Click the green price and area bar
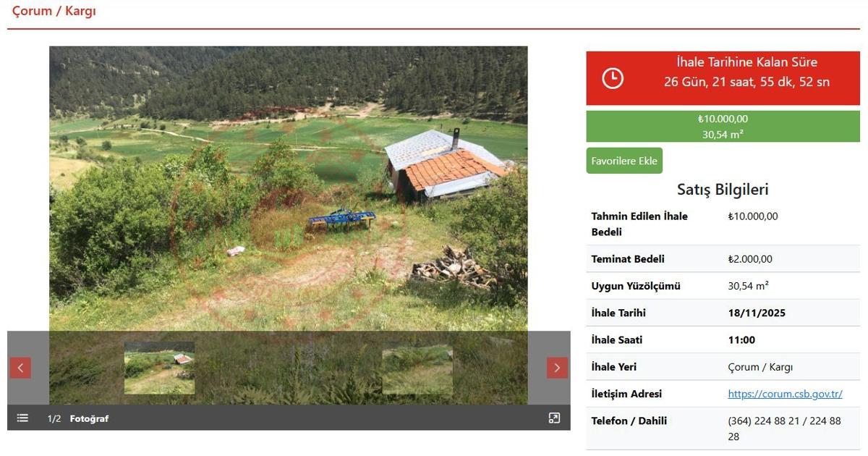Screen dimensions: 868x456 [723, 127]
